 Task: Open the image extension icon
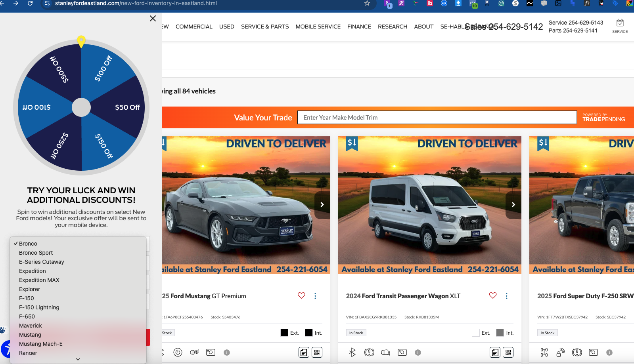pos(558,3)
